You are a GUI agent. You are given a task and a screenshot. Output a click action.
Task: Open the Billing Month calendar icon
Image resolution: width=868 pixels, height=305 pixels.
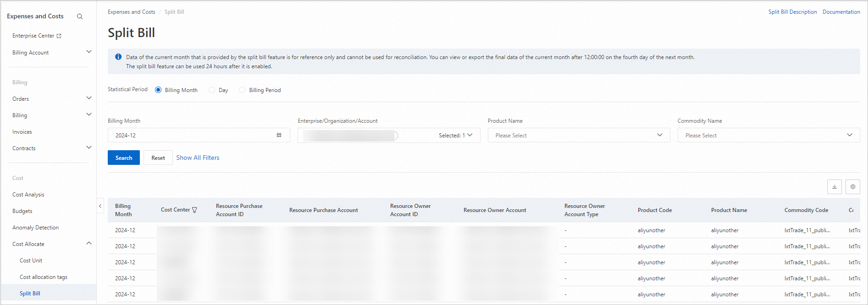[279, 135]
